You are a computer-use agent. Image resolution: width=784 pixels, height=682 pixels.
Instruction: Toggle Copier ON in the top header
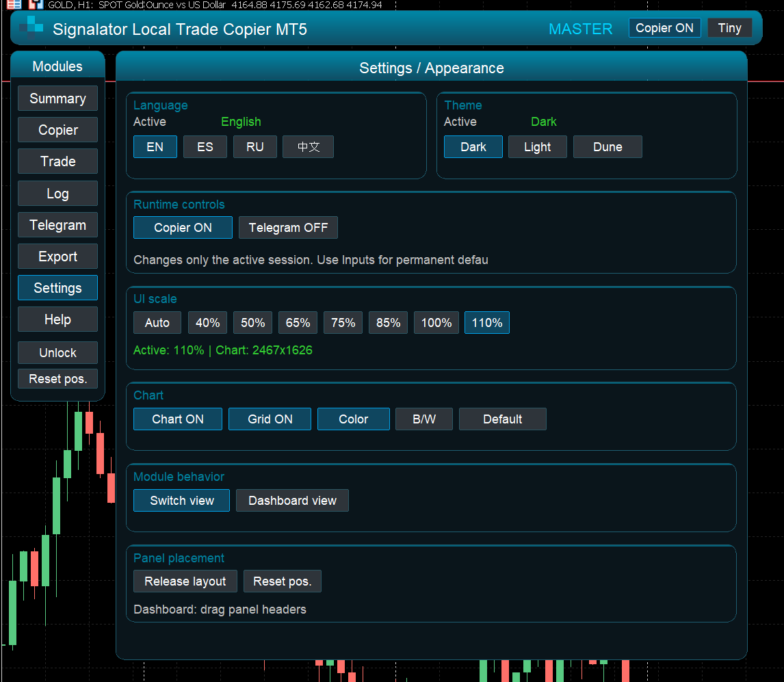tap(664, 28)
